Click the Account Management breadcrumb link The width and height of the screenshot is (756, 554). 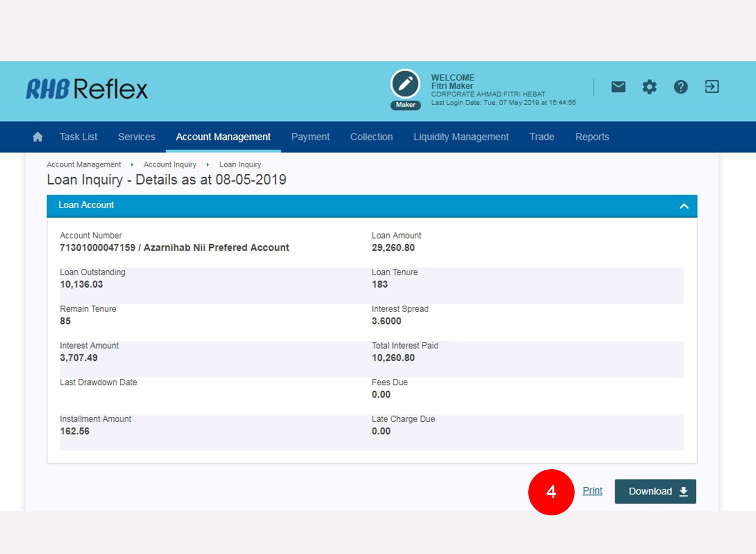[84, 165]
